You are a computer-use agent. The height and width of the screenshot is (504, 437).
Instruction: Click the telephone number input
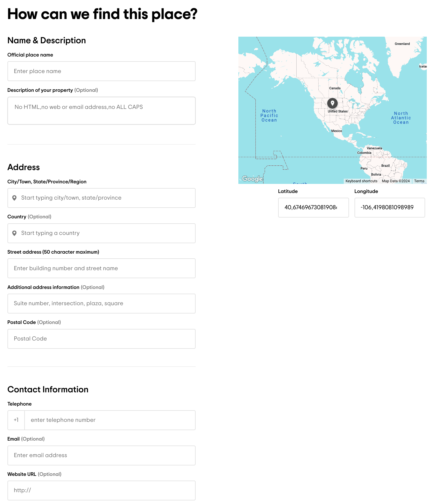coord(110,420)
